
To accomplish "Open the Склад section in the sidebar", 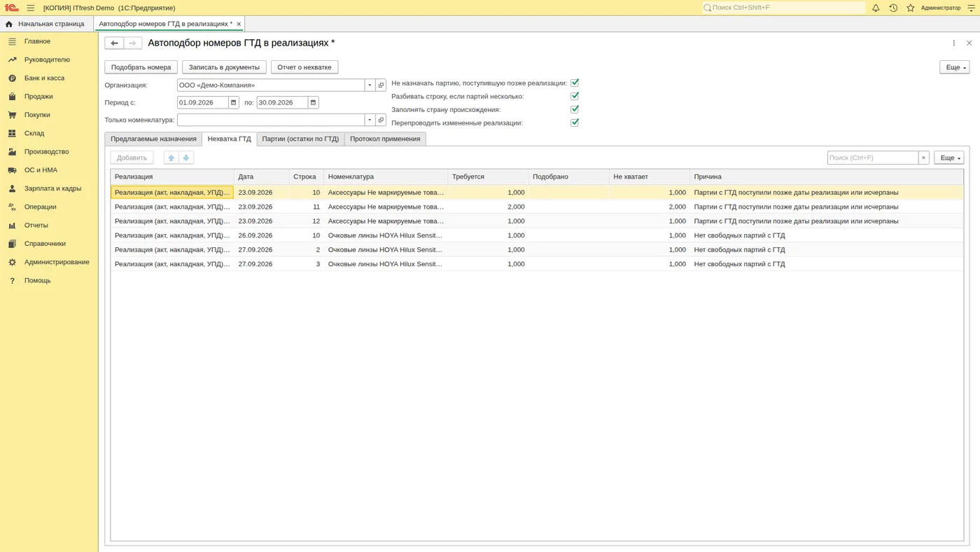I will coord(49,133).
